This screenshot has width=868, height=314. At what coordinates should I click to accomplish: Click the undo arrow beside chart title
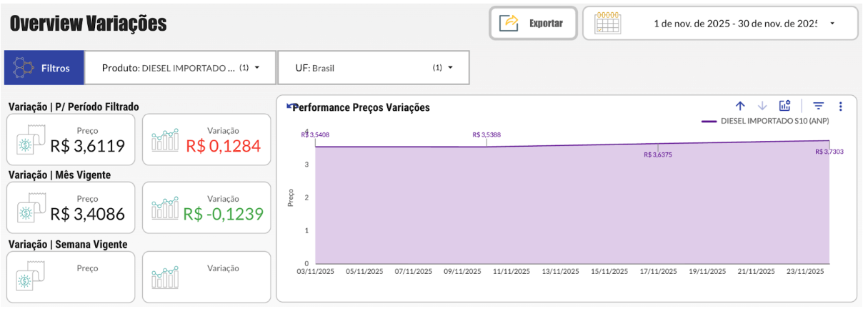coord(290,106)
